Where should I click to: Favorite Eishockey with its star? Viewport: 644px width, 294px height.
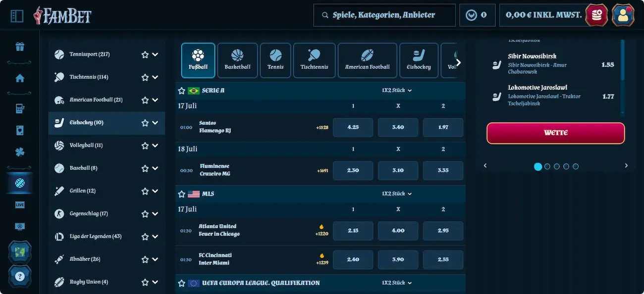(145, 123)
